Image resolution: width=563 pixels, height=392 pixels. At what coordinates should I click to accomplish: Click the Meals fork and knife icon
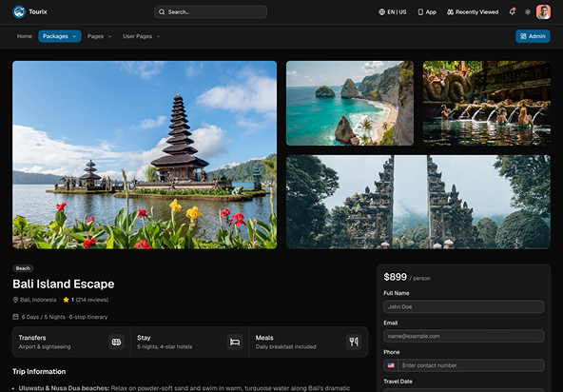coord(354,342)
